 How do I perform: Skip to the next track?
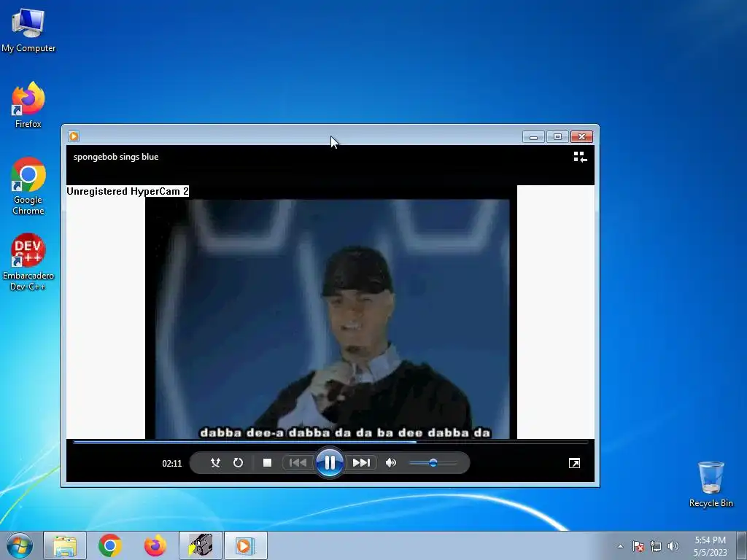(361, 462)
